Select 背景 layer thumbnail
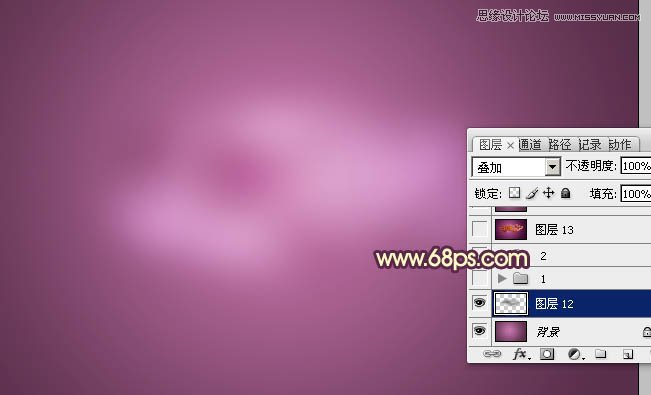Viewport: 651px width, 395px height. coord(511,331)
